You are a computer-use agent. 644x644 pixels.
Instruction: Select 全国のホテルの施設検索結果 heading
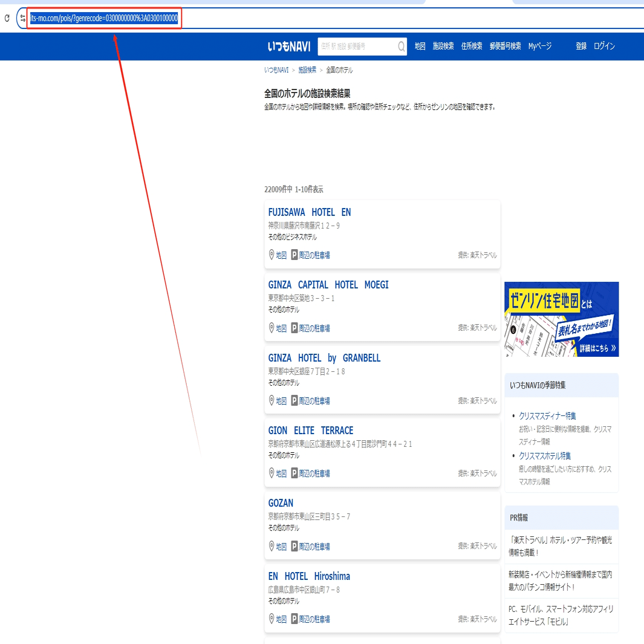(x=307, y=94)
